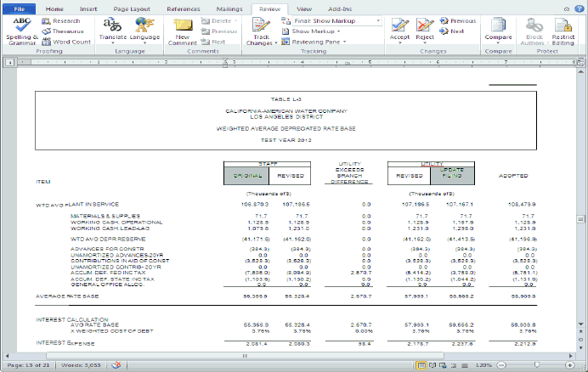
Task: Go to Previous tracked change
Action: [x=456, y=20]
